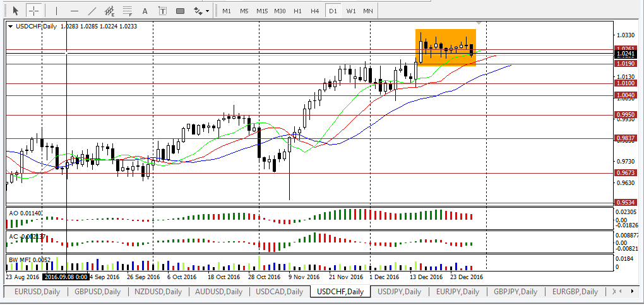644x305 pixels.
Task: Click the highlighted '2016.09.08 0:00' date label
Action: click(65, 277)
